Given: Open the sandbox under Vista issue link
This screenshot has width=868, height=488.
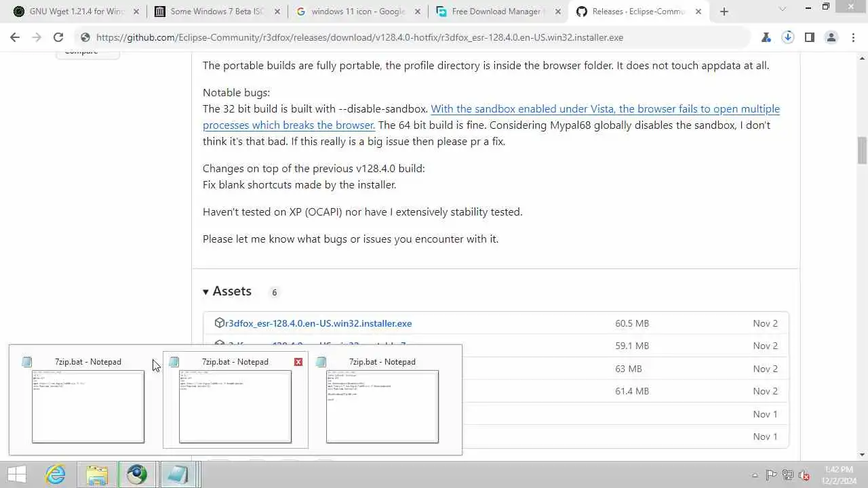Looking at the screenshot, I should pos(491,117).
